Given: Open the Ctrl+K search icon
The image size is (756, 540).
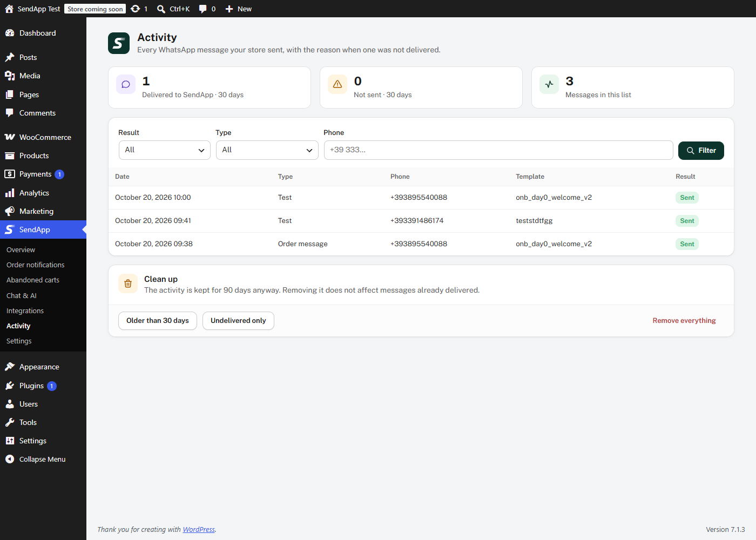Looking at the screenshot, I should 161,9.
